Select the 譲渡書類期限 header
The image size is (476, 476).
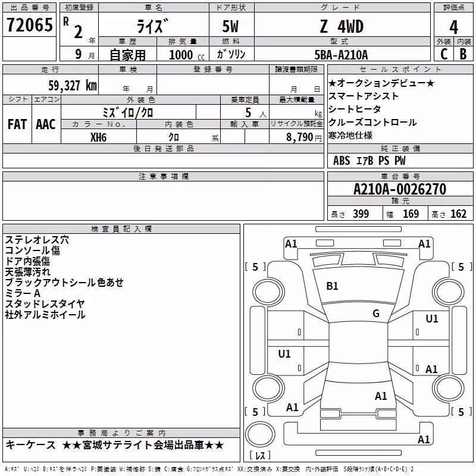click(296, 69)
